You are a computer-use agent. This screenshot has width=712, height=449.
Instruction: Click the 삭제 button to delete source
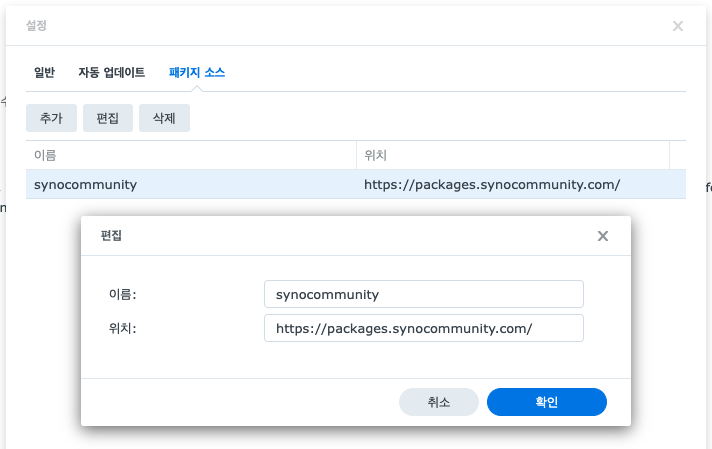click(164, 118)
